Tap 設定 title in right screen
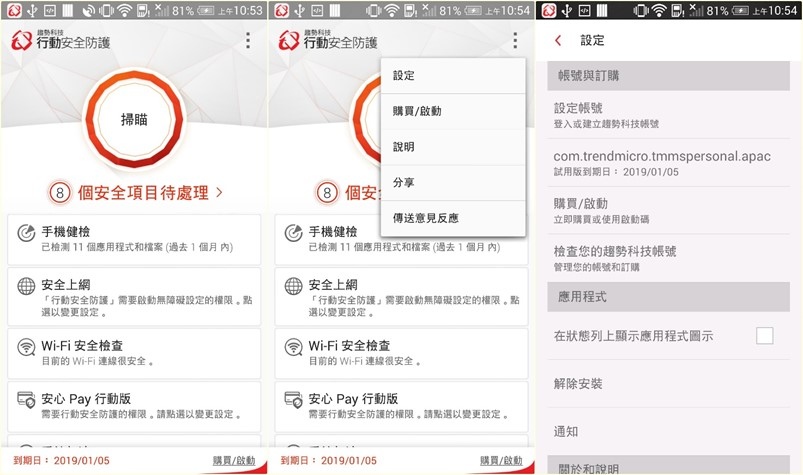 click(593, 40)
